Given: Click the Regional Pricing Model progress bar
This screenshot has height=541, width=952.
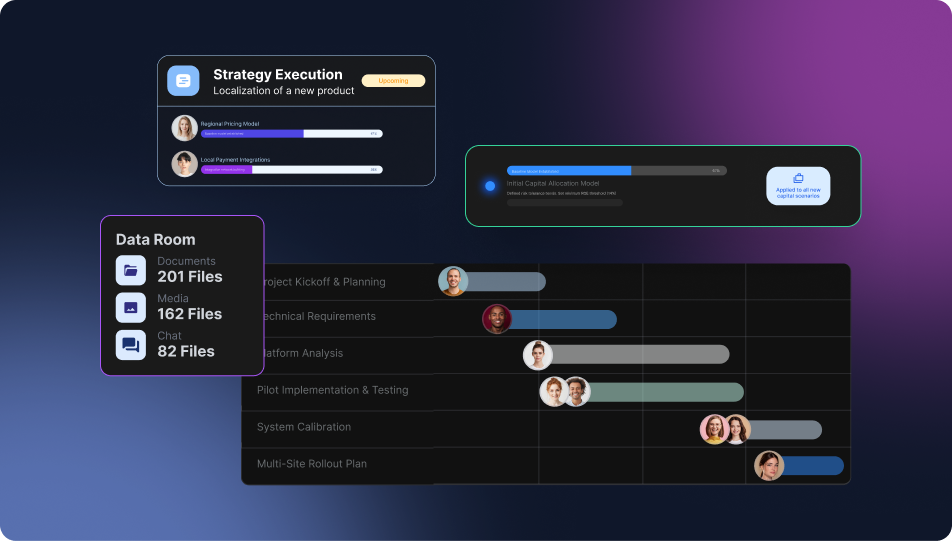Looking at the screenshot, I should tap(291, 133).
